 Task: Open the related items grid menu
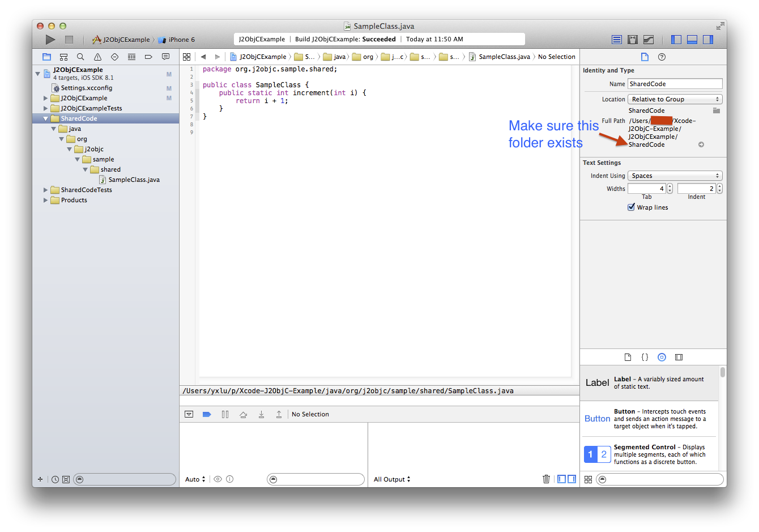[x=186, y=57]
